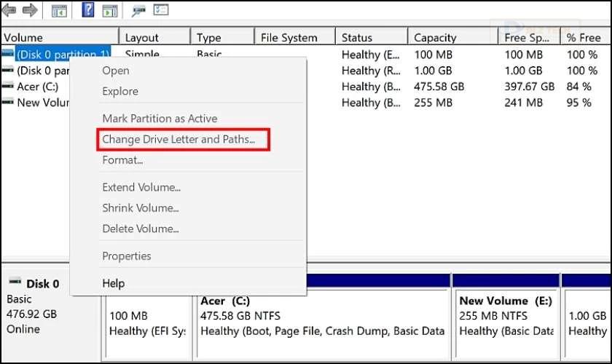612x364 pixels.
Task: Select Delete Volume... menu entry
Action: click(141, 229)
